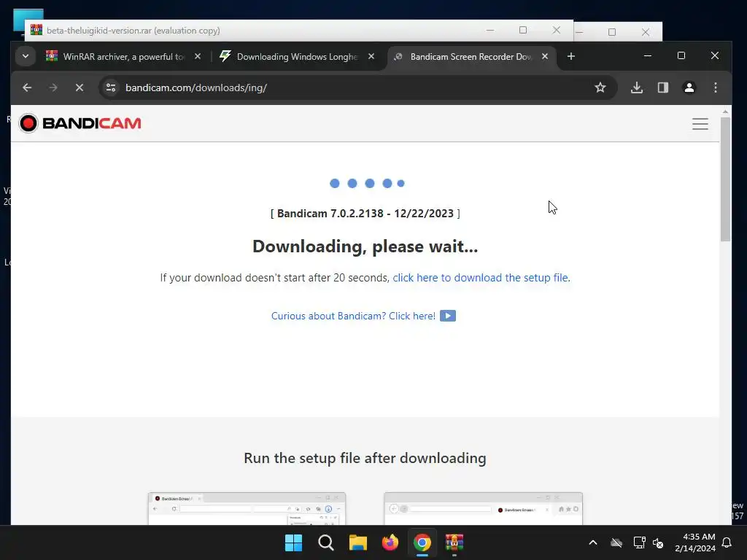Open Chrome profile account icon
The width and height of the screenshot is (747, 560).
[x=689, y=87]
